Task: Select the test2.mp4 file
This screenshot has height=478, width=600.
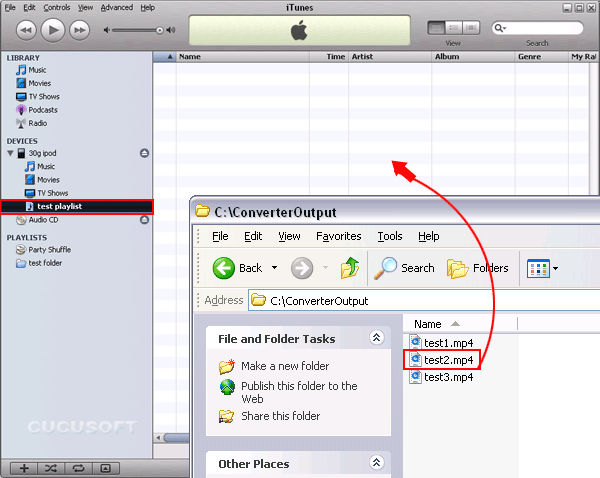Action: point(447,360)
